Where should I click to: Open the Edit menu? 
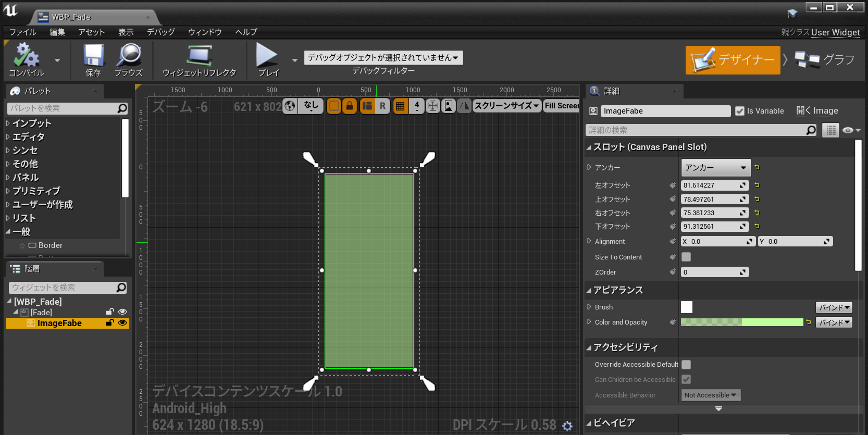57,32
